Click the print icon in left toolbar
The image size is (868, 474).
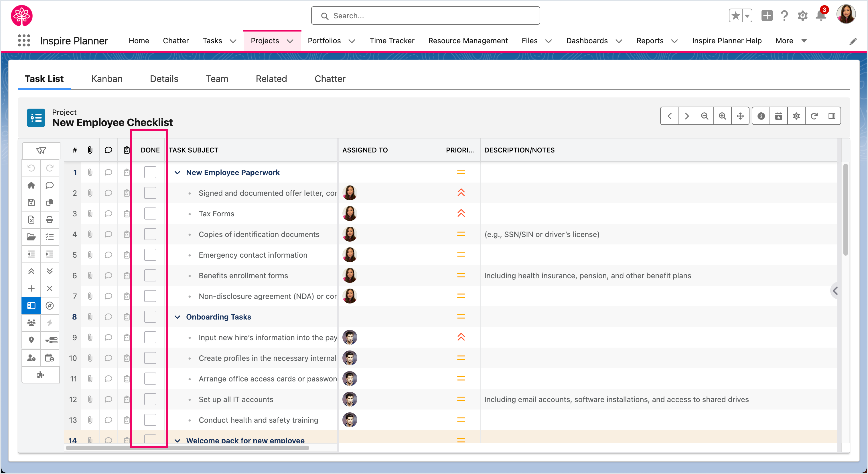[50, 220]
